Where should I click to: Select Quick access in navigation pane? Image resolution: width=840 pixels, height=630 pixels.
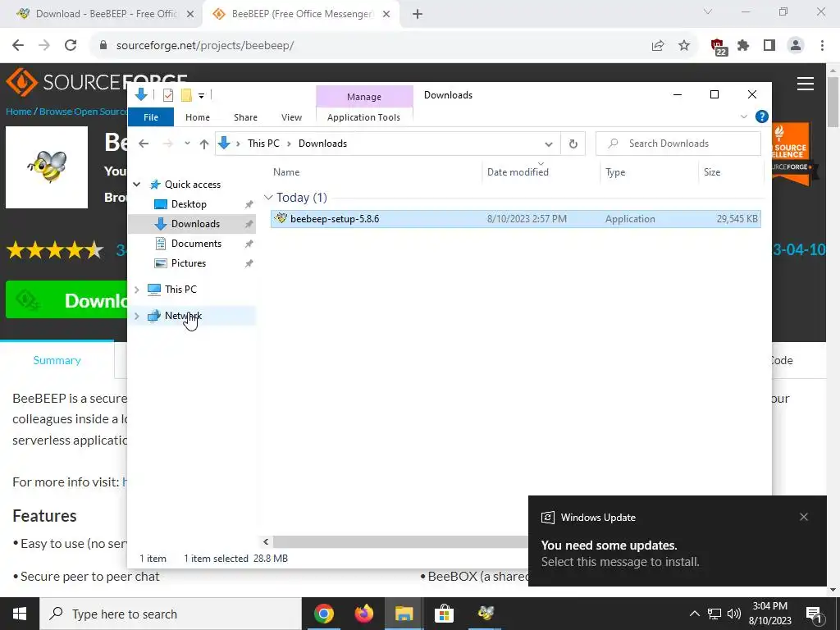coord(192,185)
